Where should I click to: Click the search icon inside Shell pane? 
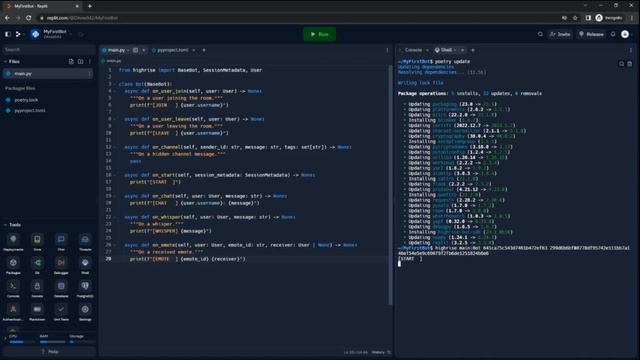[x=621, y=64]
